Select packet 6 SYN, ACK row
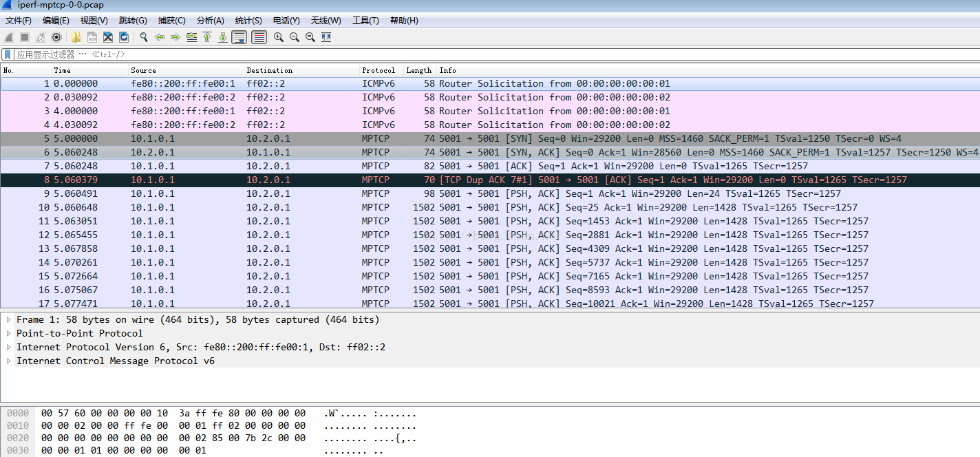980x457 pixels. point(490,152)
